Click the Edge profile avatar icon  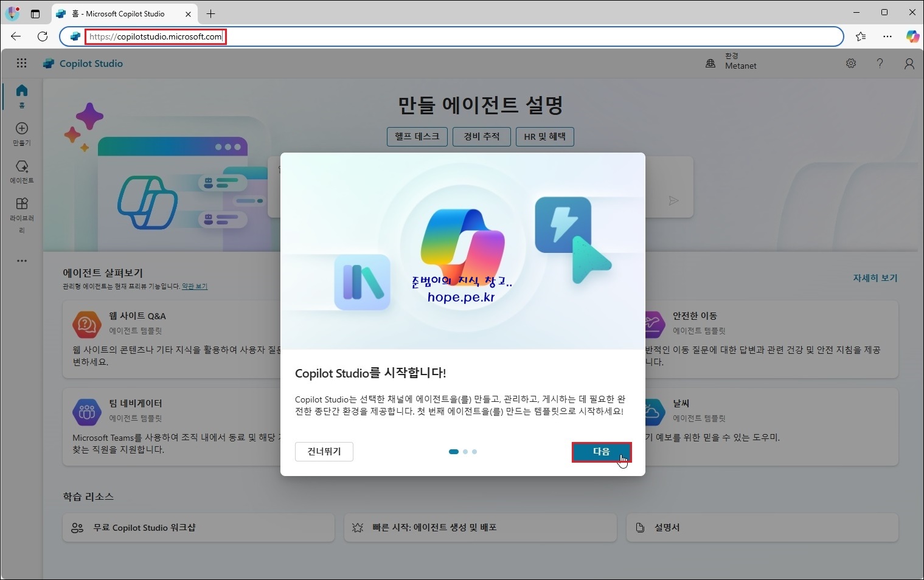[13, 13]
